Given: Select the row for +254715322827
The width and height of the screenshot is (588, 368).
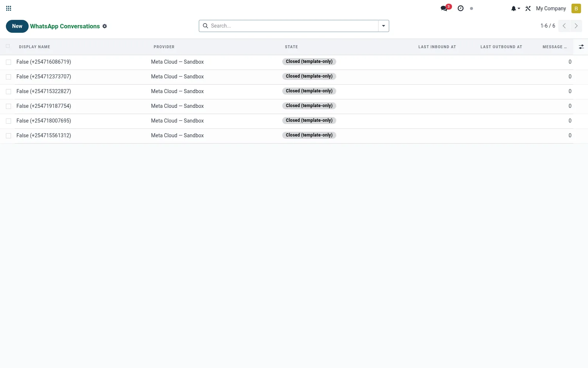Looking at the screenshot, I should coord(8,92).
